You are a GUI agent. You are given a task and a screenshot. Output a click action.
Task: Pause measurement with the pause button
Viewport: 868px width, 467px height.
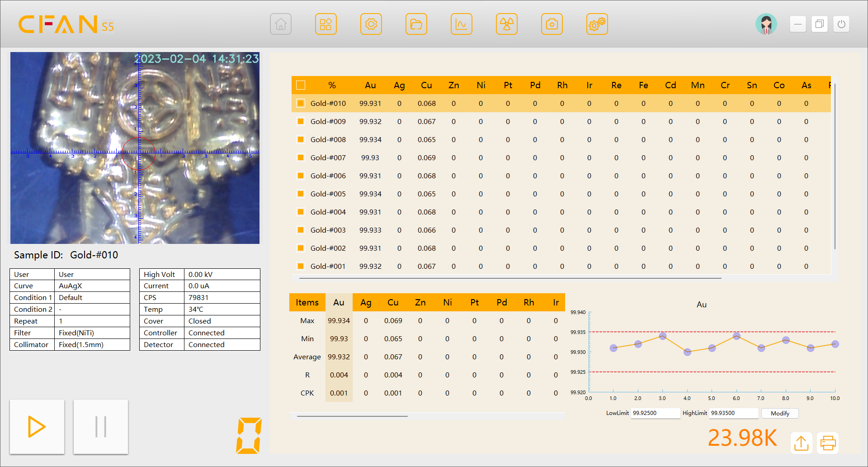101,427
